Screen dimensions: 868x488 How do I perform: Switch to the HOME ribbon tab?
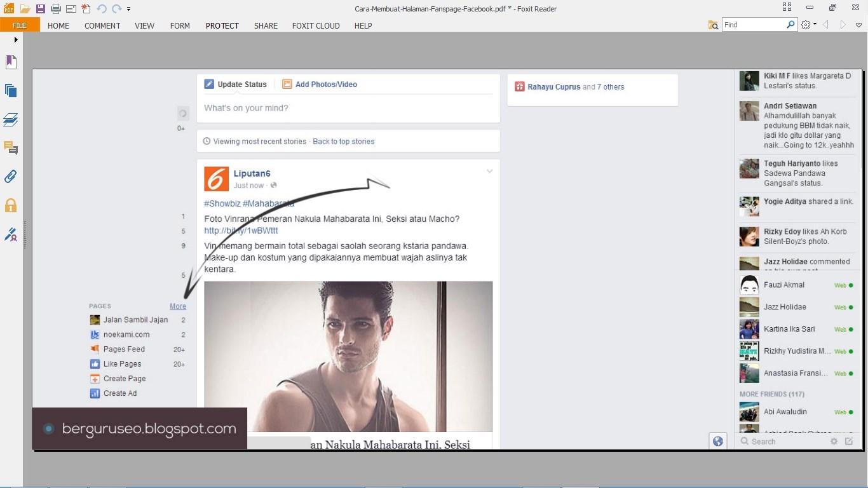[58, 25]
